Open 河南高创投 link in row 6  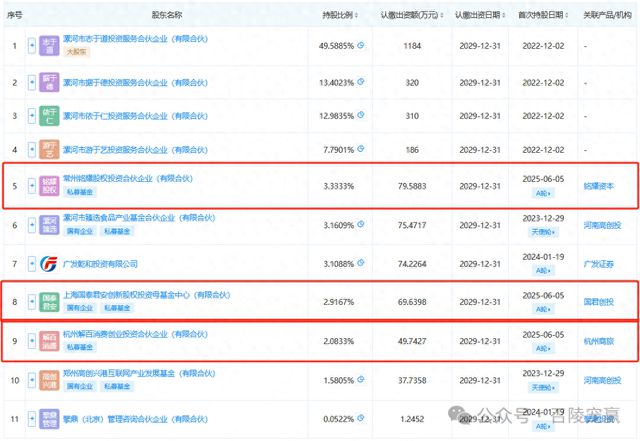tap(602, 225)
